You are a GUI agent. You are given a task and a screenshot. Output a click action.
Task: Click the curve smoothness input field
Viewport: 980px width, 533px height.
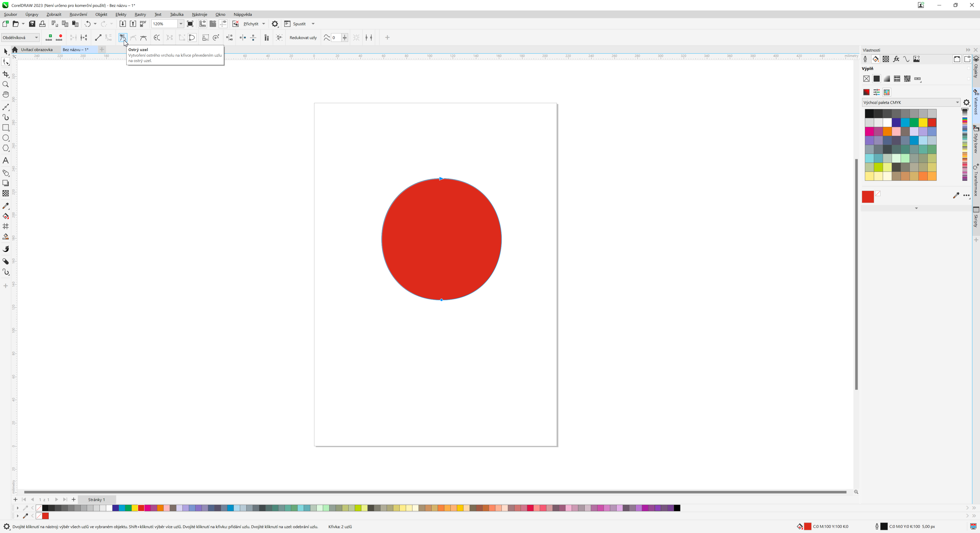click(336, 37)
